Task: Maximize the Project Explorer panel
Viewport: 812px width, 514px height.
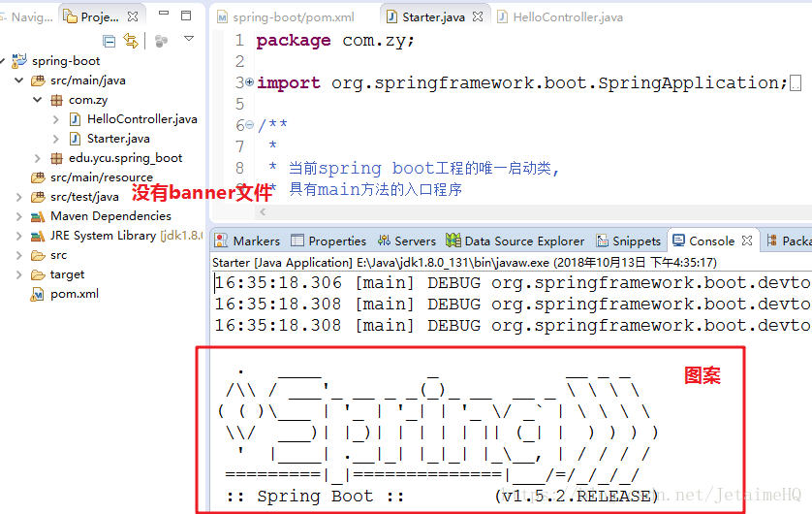Action: point(186,16)
